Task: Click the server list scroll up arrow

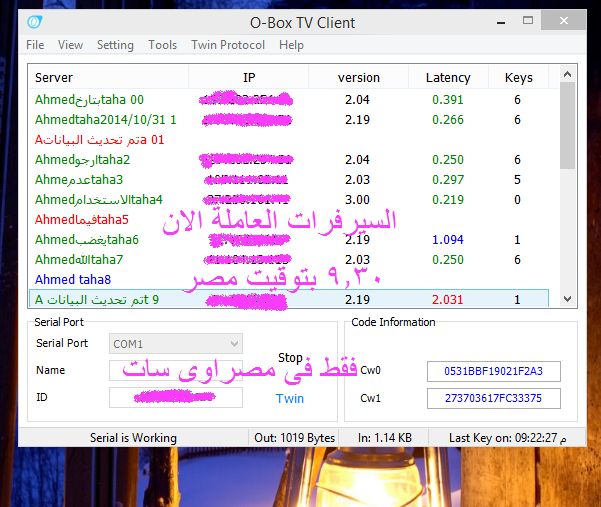Action: pos(567,74)
